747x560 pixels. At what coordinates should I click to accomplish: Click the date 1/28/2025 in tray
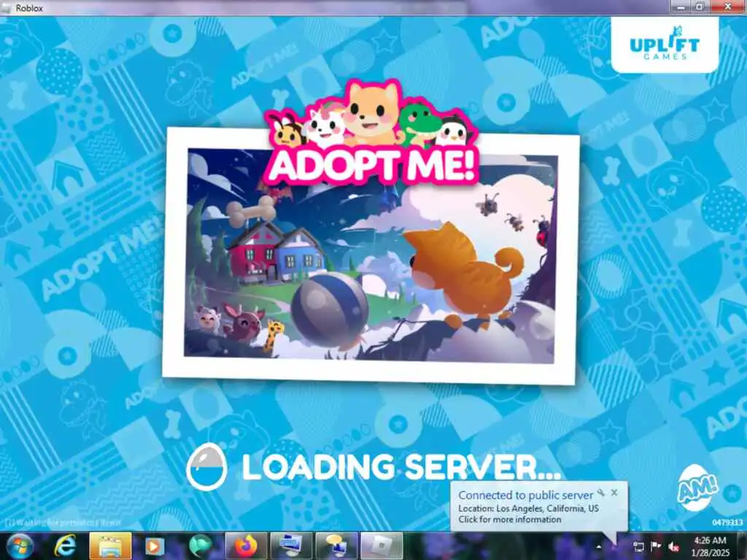711,553
